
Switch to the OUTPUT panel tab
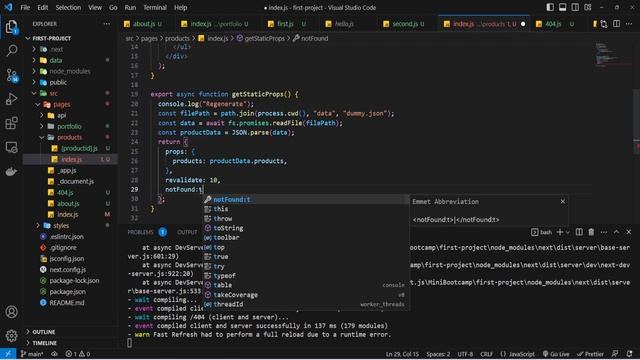(187, 232)
